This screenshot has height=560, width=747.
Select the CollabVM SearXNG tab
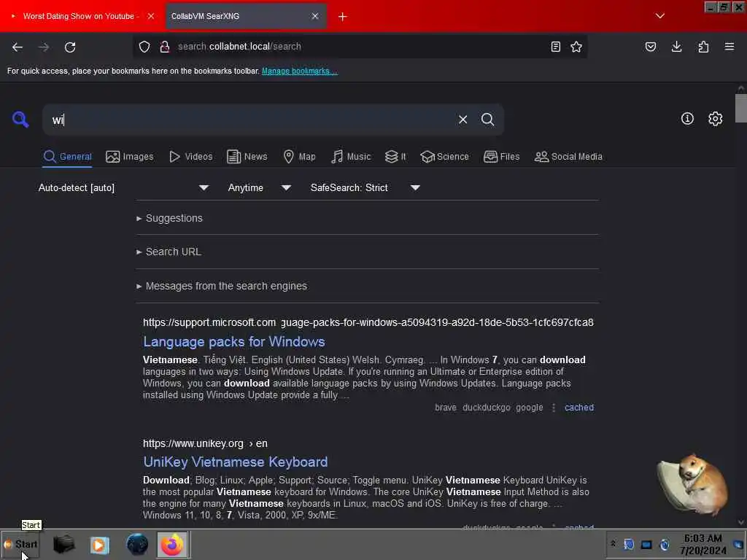click(246, 16)
